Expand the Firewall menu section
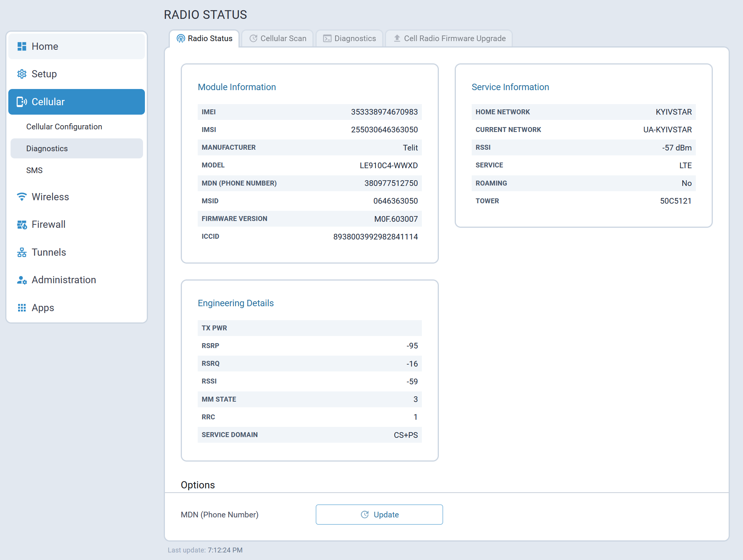This screenshot has width=743, height=560. click(x=49, y=225)
